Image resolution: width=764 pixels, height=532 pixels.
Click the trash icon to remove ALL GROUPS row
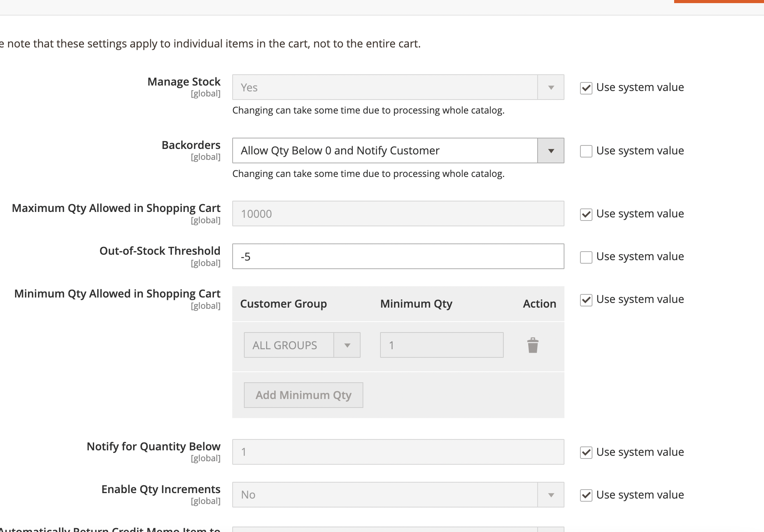pyautogui.click(x=533, y=345)
